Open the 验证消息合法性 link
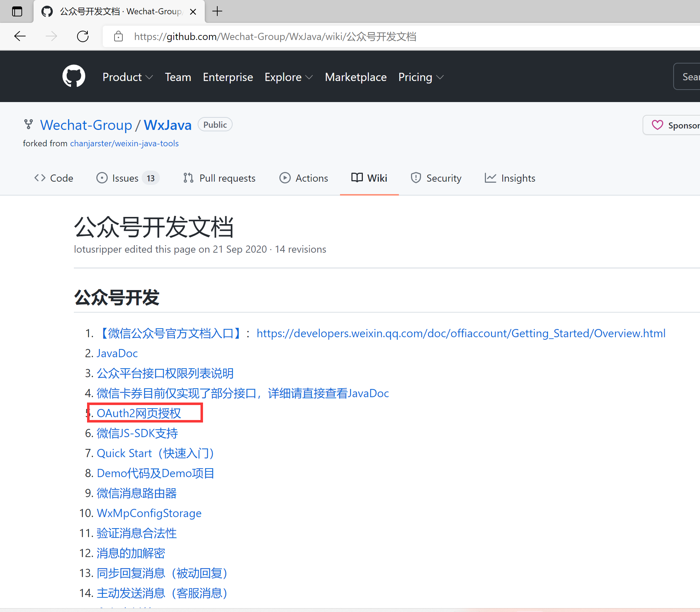Viewport: 700px width, 612px height. 137,533
